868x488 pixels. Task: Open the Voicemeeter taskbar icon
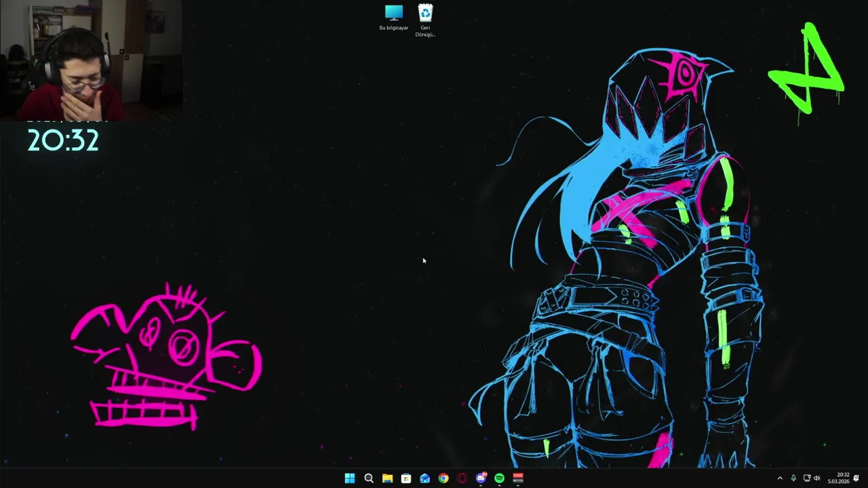pyautogui.click(x=518, y=479)
